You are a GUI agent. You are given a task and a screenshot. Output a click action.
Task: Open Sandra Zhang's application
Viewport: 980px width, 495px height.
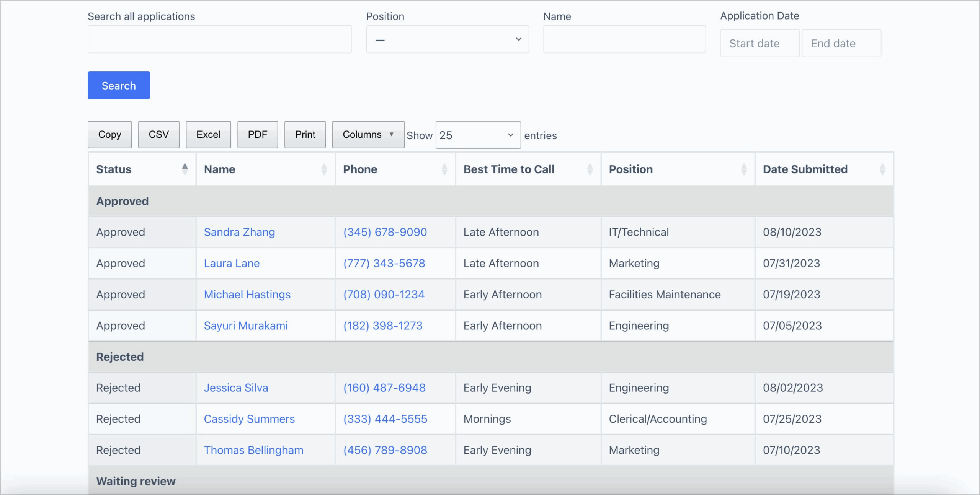239,232
